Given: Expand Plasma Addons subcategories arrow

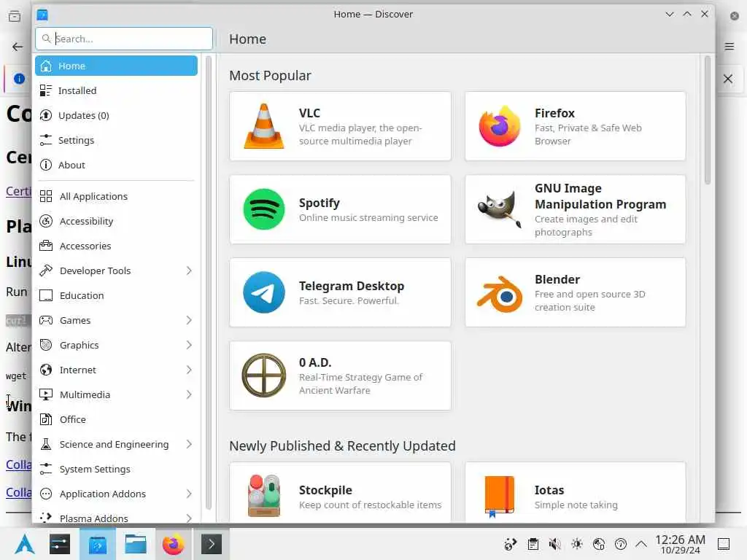Looking at the screenshot, I should click(189, 518).
